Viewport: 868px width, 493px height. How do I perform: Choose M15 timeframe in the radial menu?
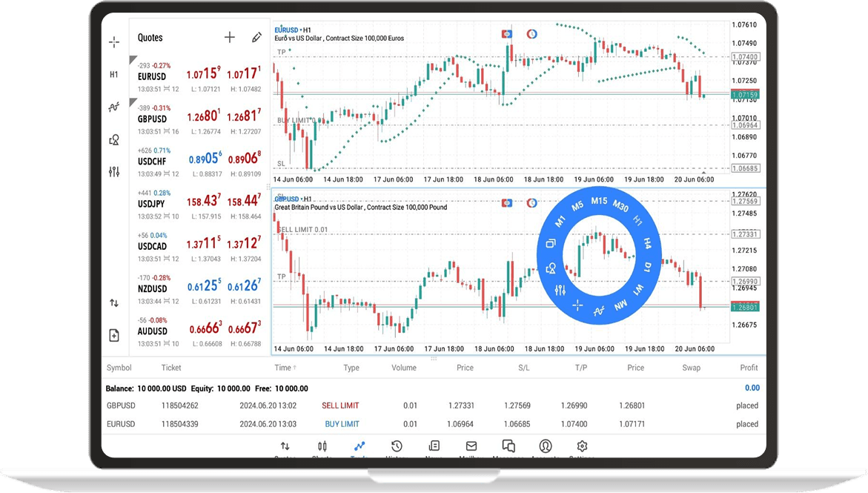(599, 201)
